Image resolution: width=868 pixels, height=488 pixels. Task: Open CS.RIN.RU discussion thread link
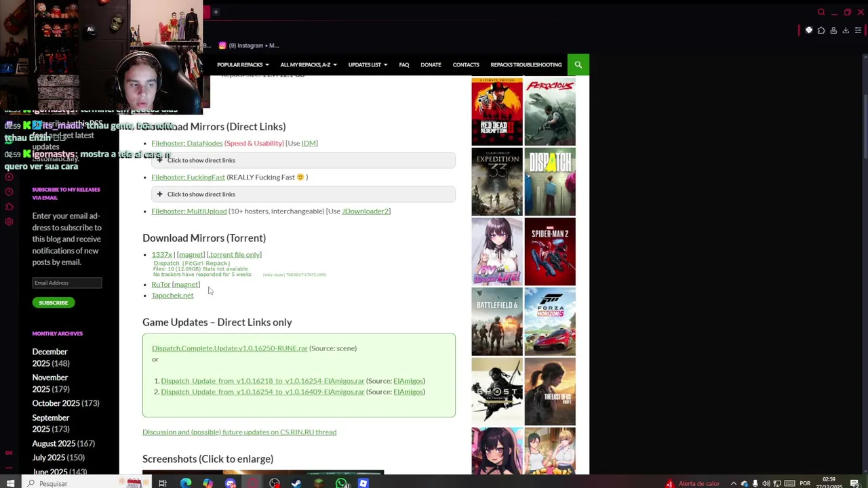(x=239, y=432)
